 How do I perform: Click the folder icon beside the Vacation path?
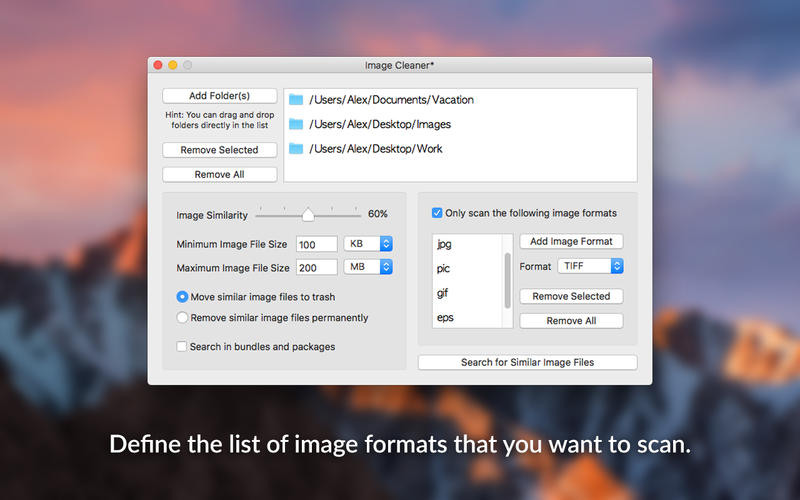296,99
